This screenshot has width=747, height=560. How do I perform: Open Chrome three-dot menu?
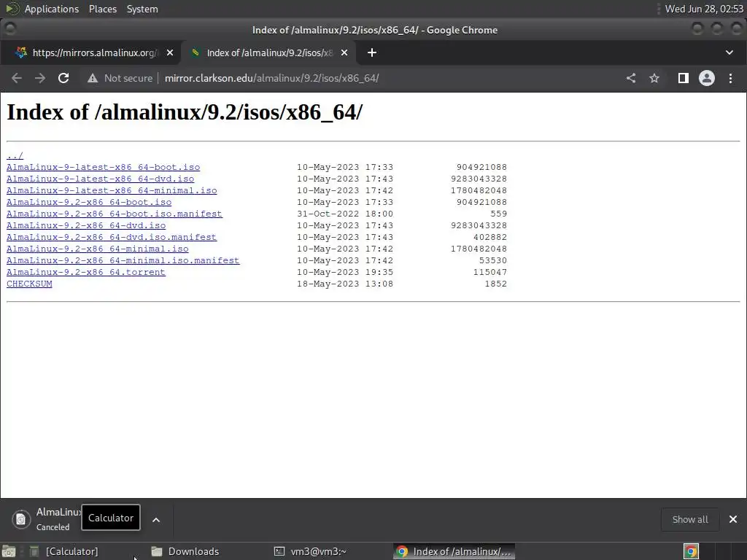(730, 78)
